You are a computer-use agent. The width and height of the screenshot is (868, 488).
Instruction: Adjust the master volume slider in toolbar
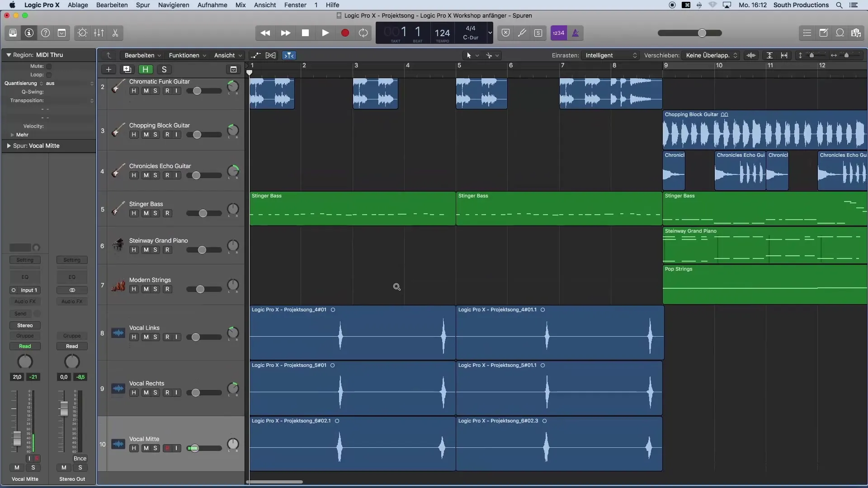[689, 33]
